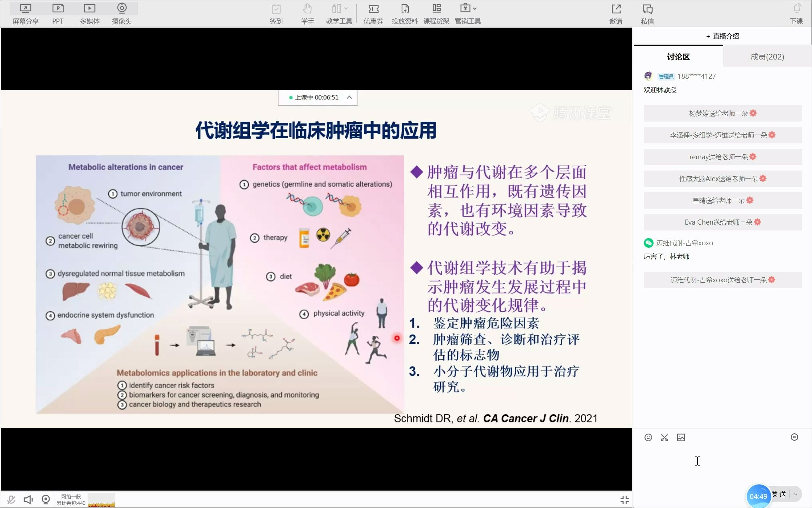Click the 厉害了，林老师 chat message

tap(667, 257)
